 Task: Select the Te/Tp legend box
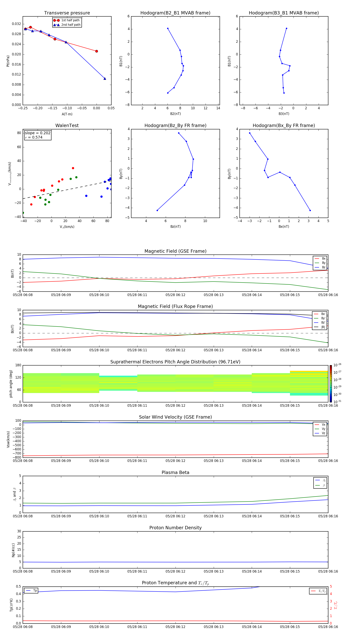pos(318,591)
